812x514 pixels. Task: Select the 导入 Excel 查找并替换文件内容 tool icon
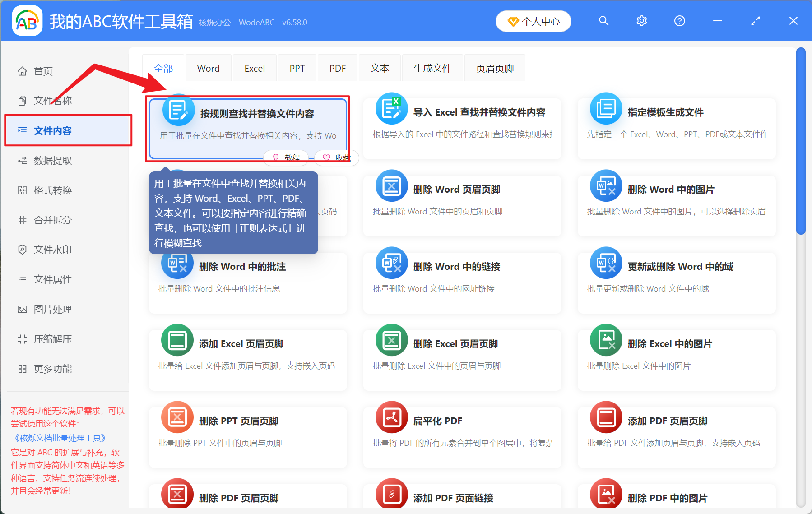[391, 108]
